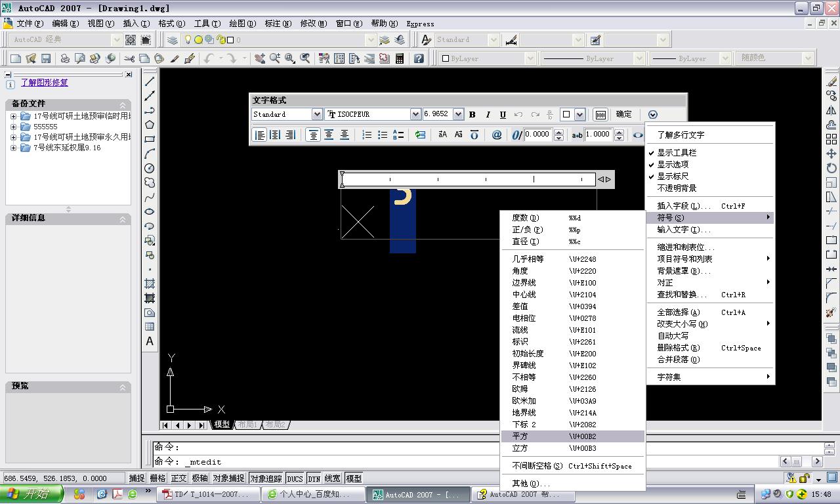Click the oblique angle 0.0000 field
This screenshot has width=840, height=504.
point(538,135)
